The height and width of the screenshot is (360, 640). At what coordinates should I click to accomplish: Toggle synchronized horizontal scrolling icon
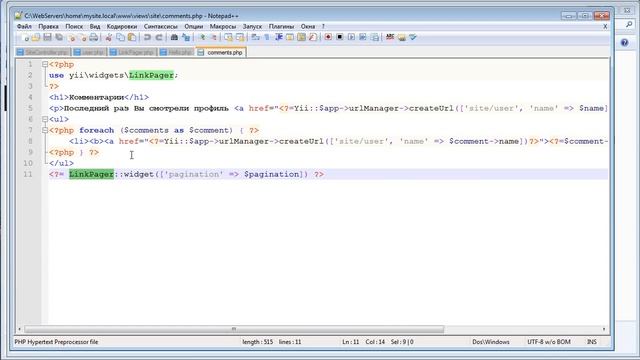tap(240, 38)
